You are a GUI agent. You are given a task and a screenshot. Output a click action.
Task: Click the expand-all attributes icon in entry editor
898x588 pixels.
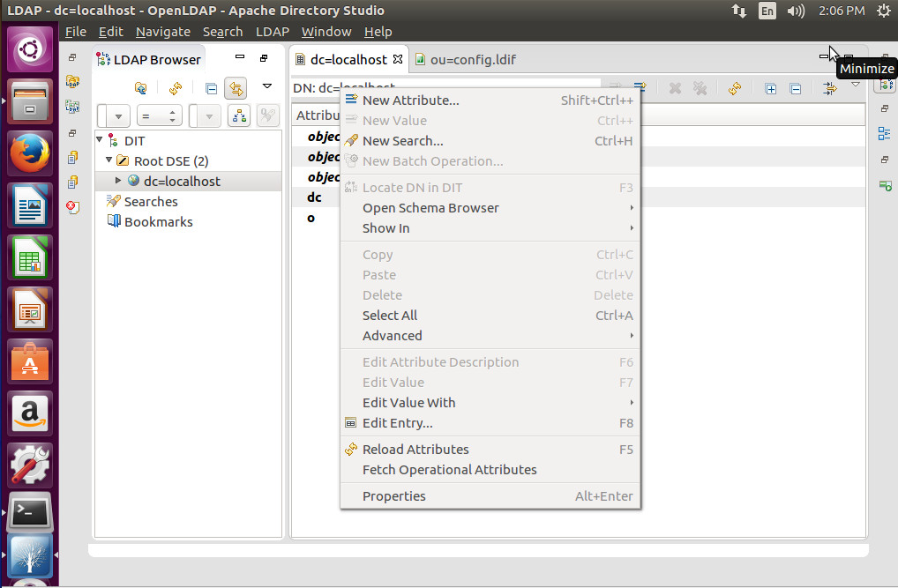click(x=770, y=88)
